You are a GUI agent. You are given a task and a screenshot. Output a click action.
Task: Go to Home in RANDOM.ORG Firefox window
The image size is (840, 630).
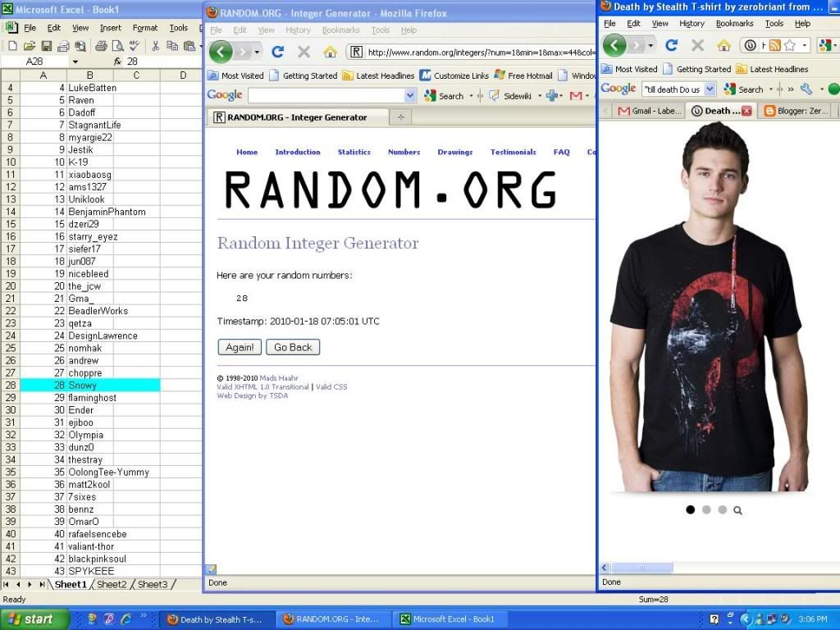[330, 52]
